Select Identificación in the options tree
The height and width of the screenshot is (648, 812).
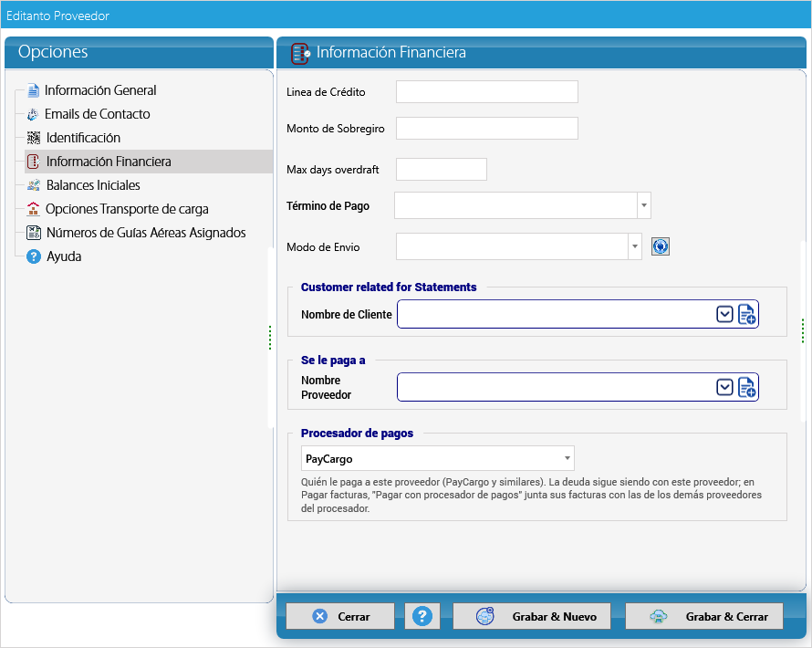click(x=83, y=138)
